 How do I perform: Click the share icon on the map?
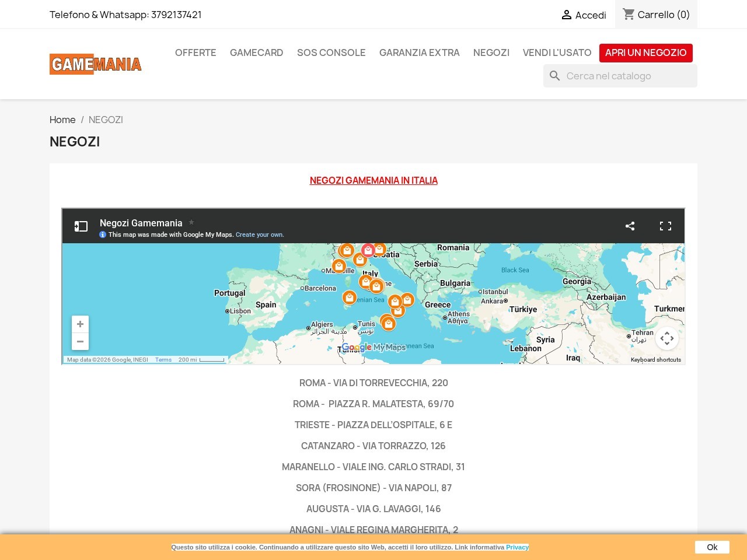tap(630, 226)
